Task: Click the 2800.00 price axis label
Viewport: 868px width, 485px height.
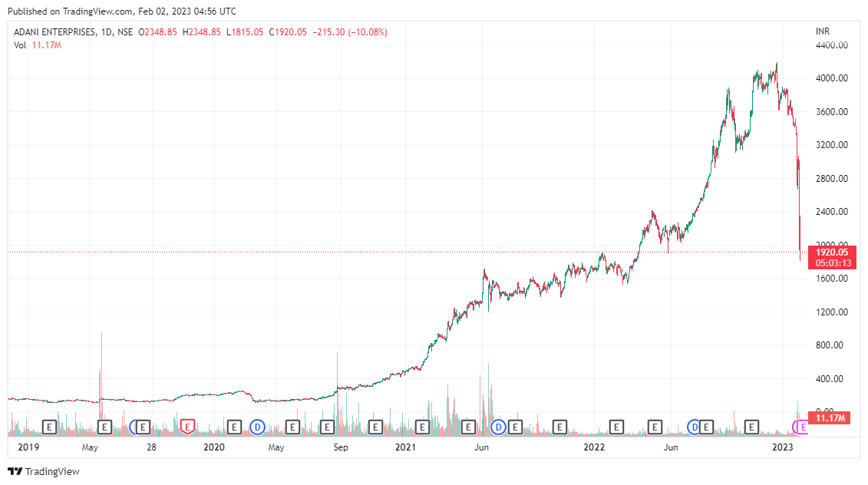Action: [831, 178]
